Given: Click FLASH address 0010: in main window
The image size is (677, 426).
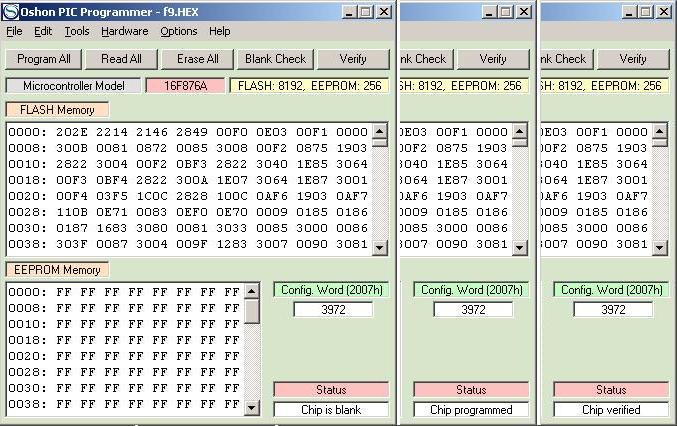Looking at the screenshot, I should coord(28,164).
